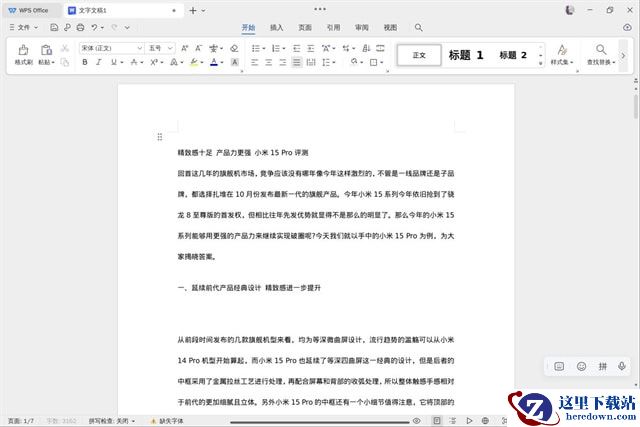
Task: Toggle eye-protection mode eye icon in status bar
Action: pyautogui.click(x=416, y=420)
